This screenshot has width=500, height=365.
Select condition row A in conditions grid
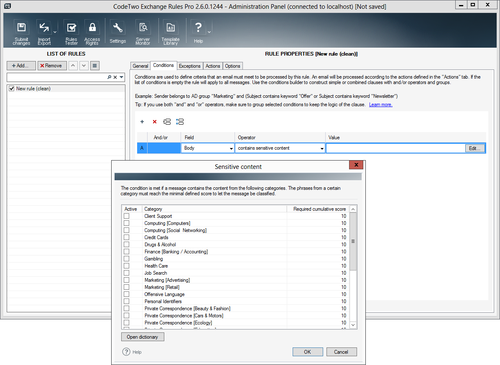[x=142, y=148]
